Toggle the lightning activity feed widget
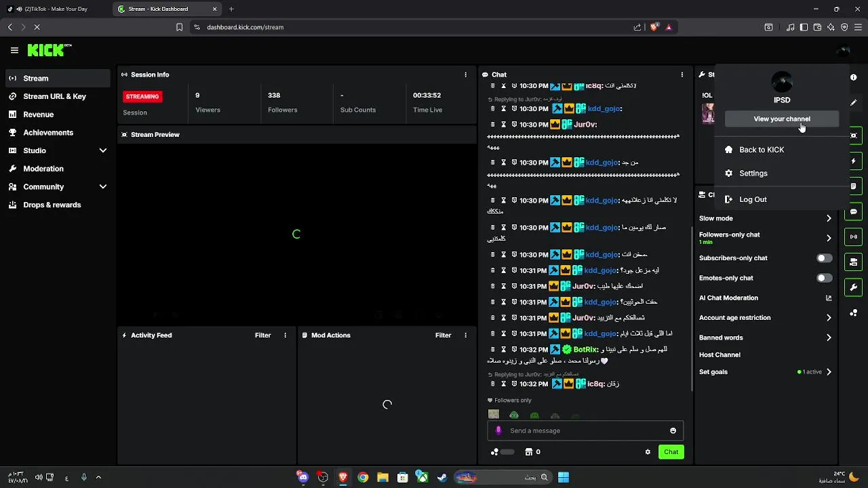This screenshot has height=488, width=868. (x=853, y=161)
